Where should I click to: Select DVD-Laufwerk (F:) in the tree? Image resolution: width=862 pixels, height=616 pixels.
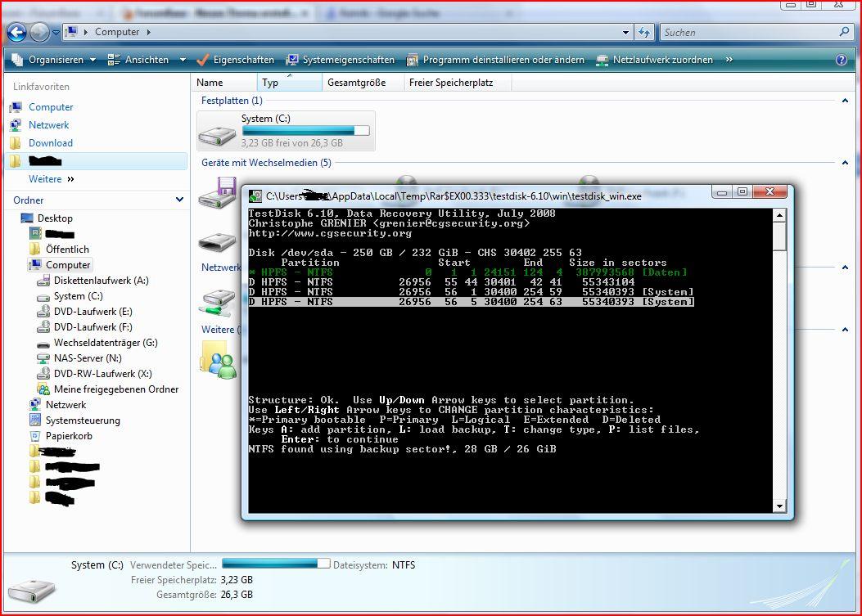click(93, 327)
